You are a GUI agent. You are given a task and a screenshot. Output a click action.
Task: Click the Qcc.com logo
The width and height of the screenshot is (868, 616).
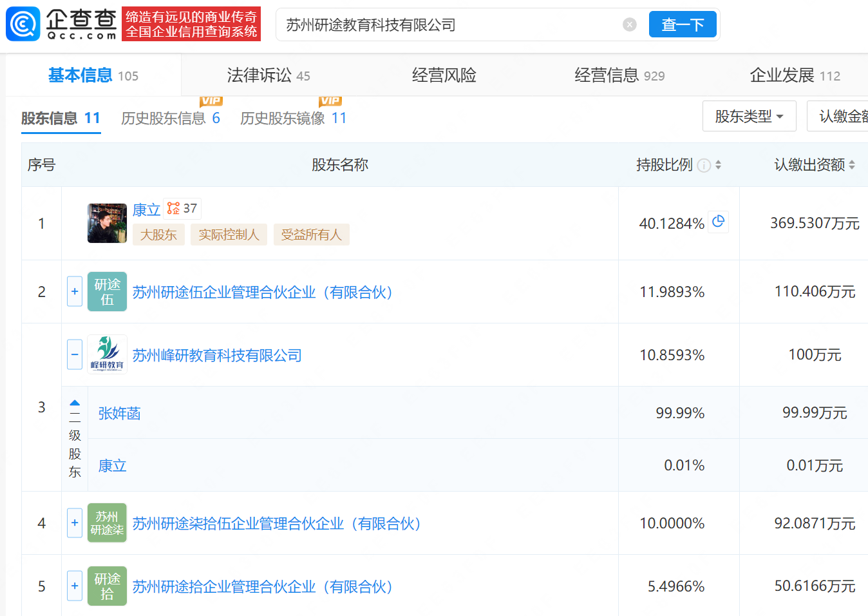[61, 24]
